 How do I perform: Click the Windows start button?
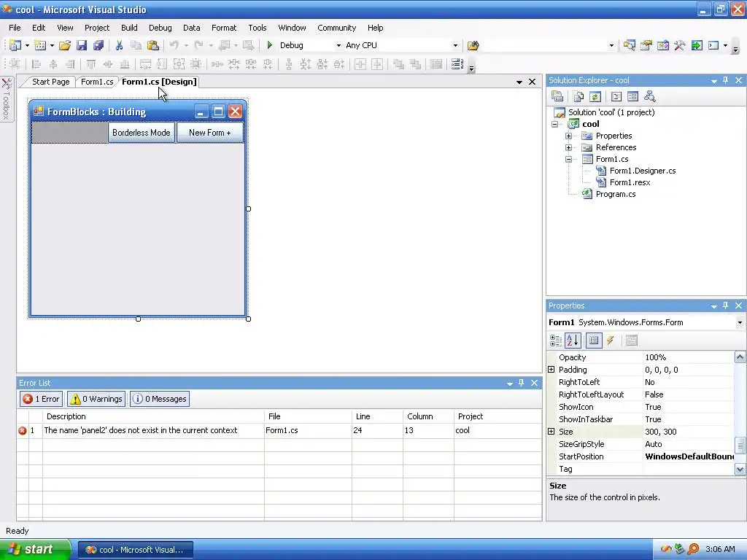pos(35,550)
